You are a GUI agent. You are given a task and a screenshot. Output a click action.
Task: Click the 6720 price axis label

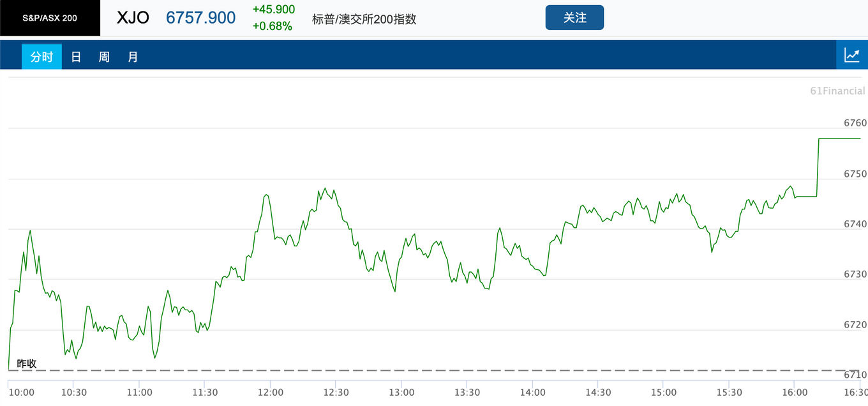pos(855,325)
